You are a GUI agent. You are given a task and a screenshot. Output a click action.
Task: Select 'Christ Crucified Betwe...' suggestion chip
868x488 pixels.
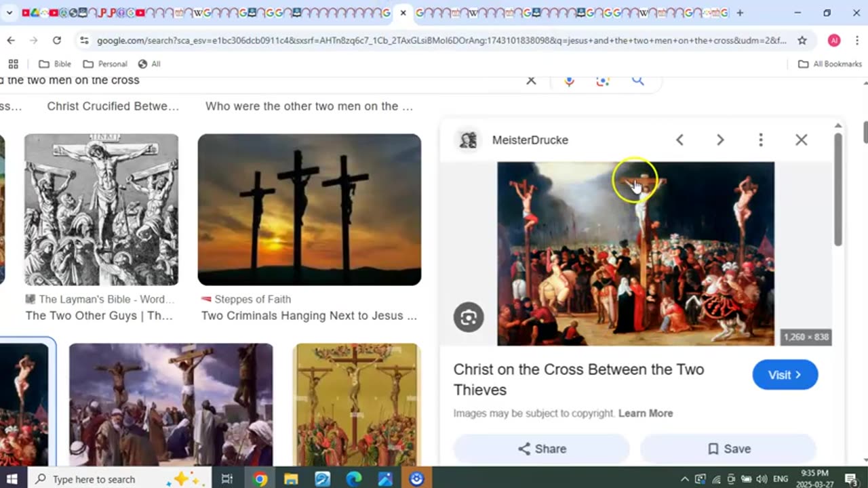[x=113, y=106]
